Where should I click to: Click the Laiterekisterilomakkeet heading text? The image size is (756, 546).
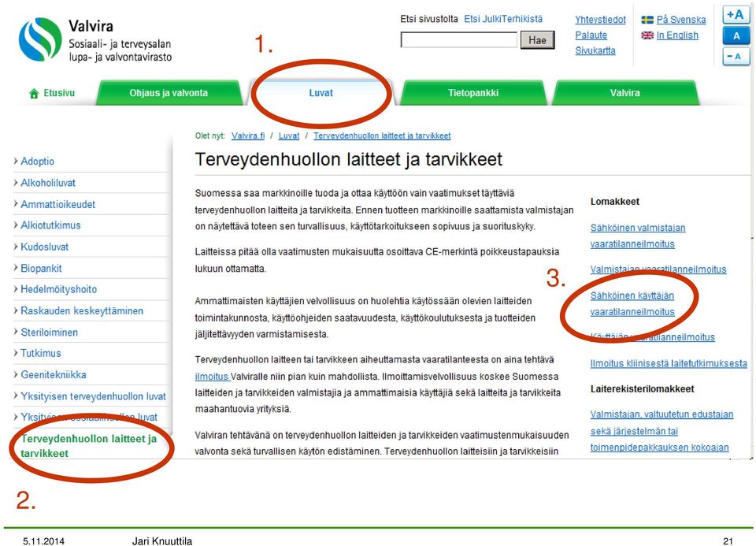click(642, 388)
